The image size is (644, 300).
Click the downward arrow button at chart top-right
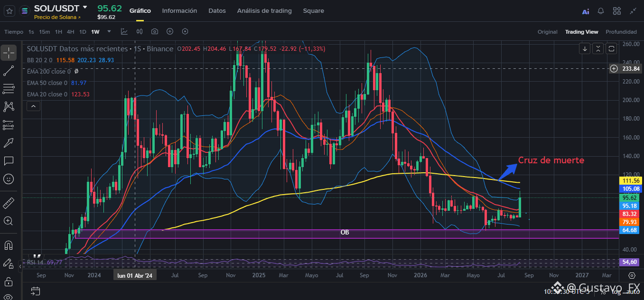[x=585, y=48]
